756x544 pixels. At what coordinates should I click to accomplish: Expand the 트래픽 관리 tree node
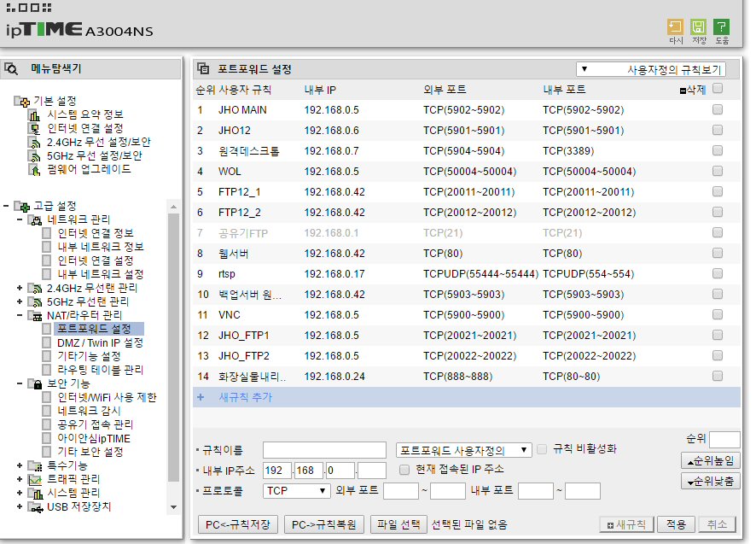20,479
